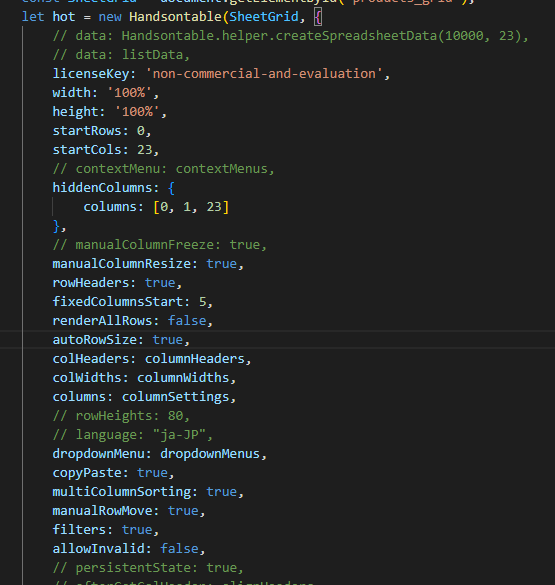
Task: Click the commented manualColumnFreeze line
Action: [x=160, y=245]
